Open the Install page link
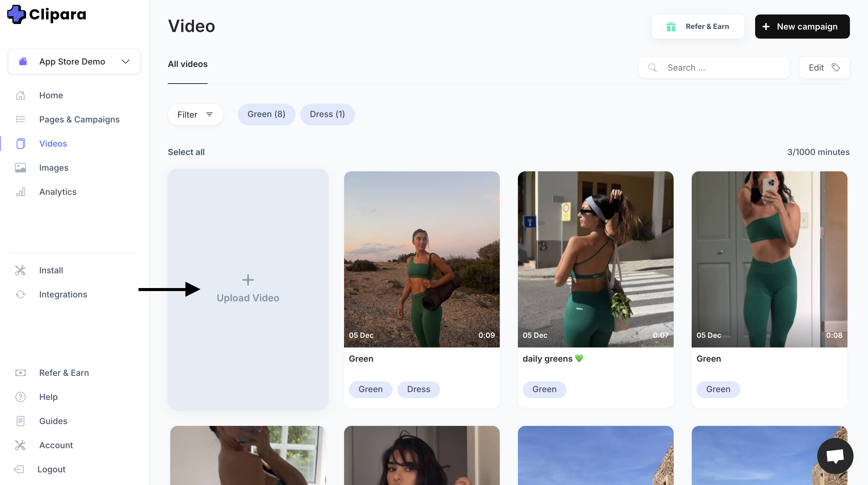Screen dimensions: 868x485 click(x=51, y=270)
